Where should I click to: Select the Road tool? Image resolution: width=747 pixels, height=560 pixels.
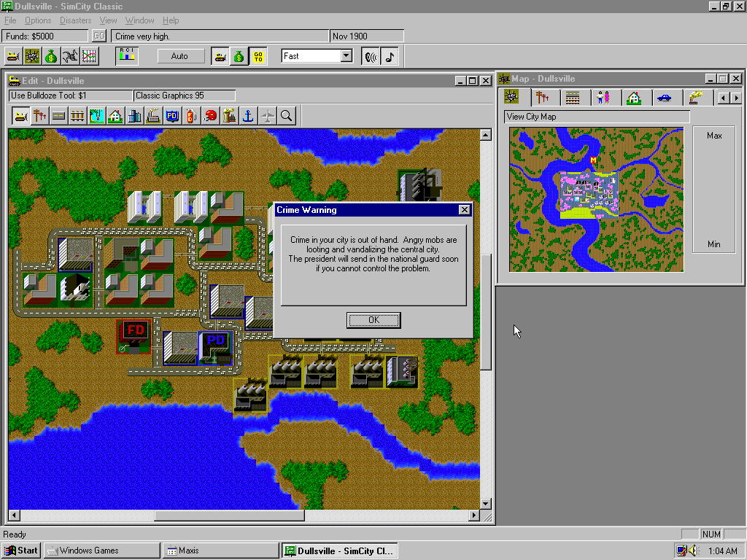pos(58,116)
